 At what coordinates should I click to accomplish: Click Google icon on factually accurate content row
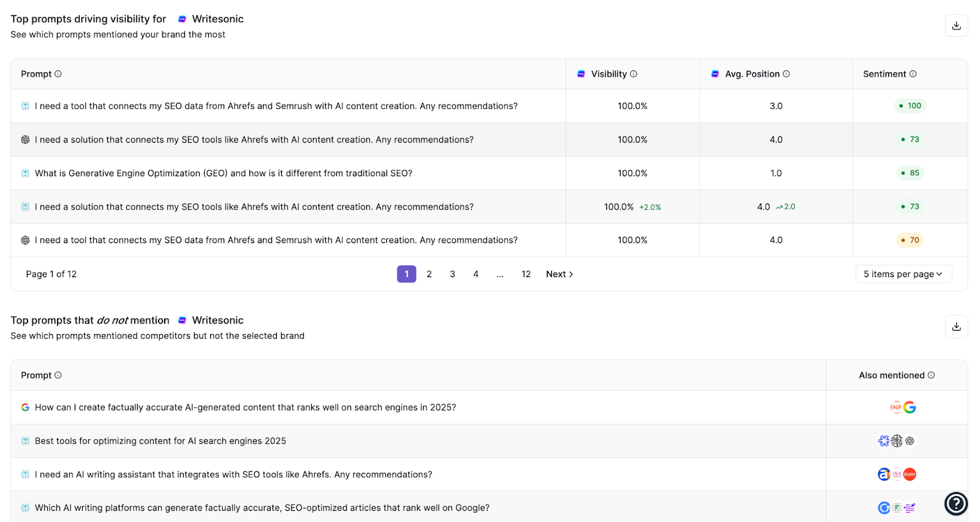(25, 408)
